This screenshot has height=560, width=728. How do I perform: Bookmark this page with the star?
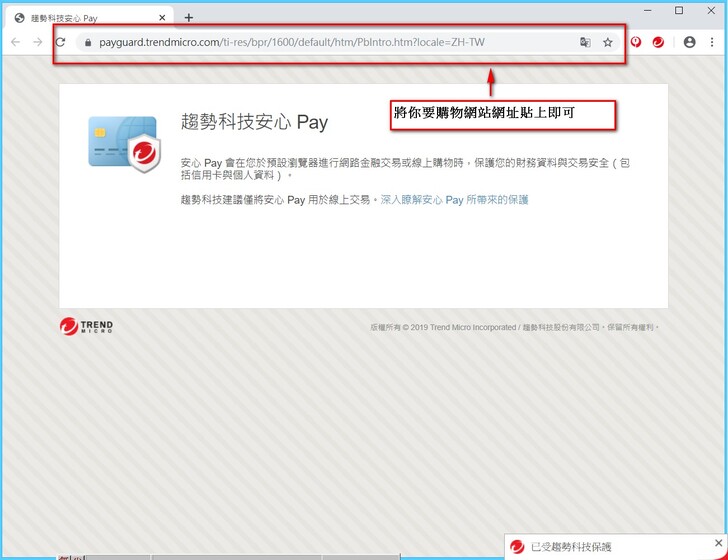(608, 42)
